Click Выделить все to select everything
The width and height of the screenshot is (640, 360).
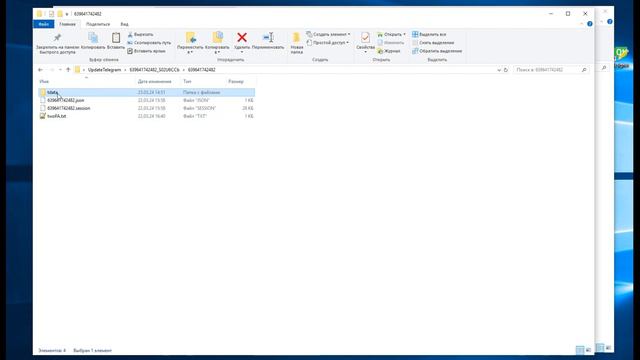click(x=429, y=35)
